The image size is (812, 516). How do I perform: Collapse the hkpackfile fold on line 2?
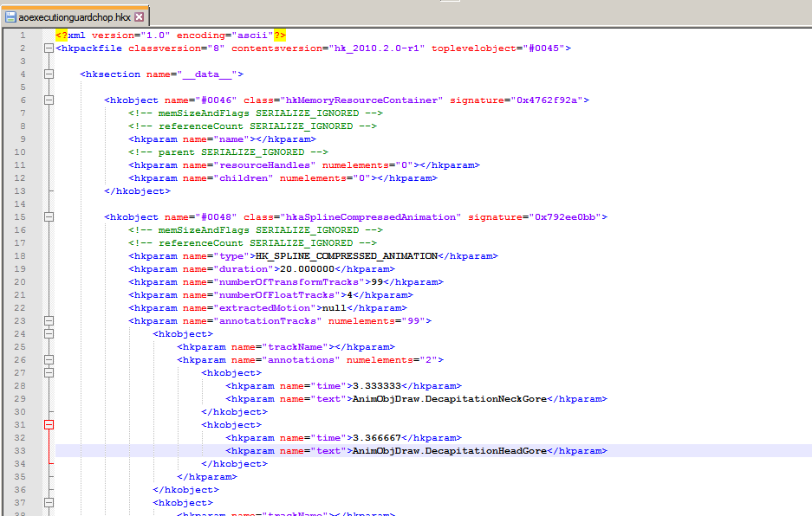pyautogui.click(x=49, y=48)
